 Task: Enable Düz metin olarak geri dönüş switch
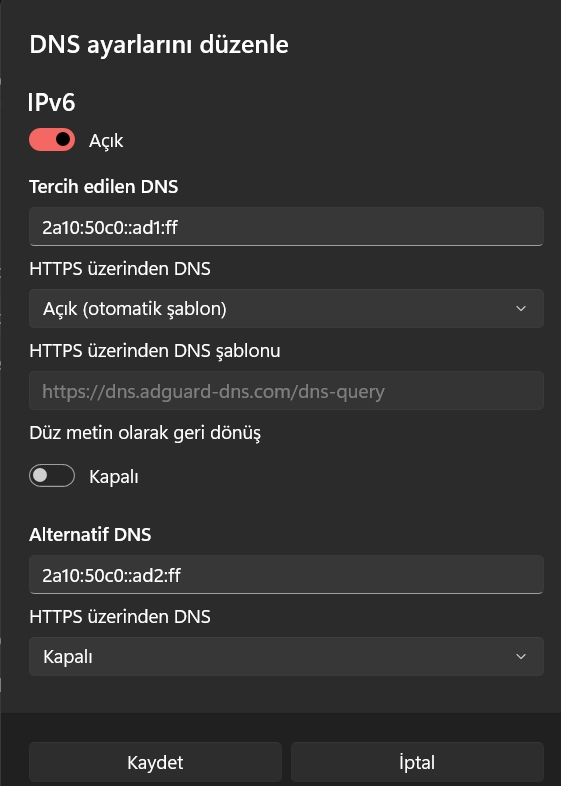click(x=52, y=476)
